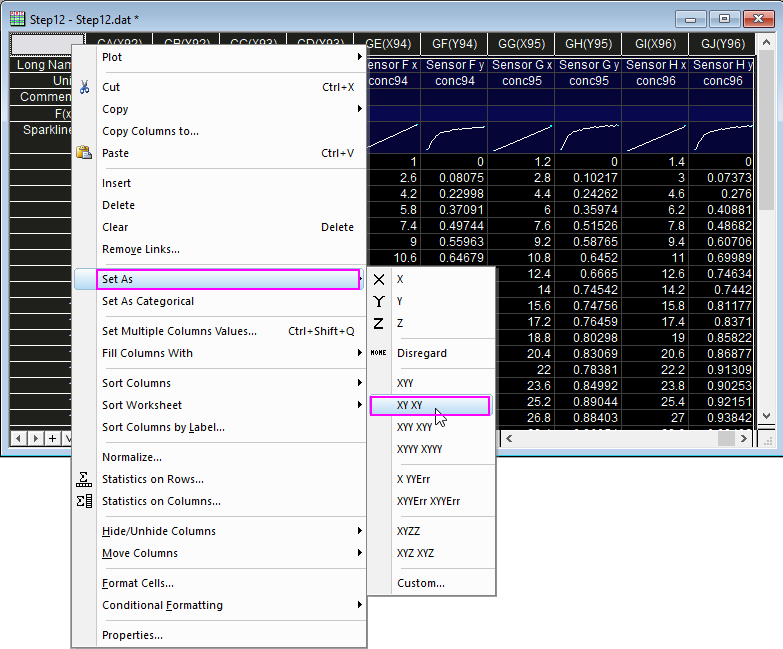Click the worksheet icon in title bar
Screen dimensions: 783x649
pyautogui.click(x=17, y=19)
